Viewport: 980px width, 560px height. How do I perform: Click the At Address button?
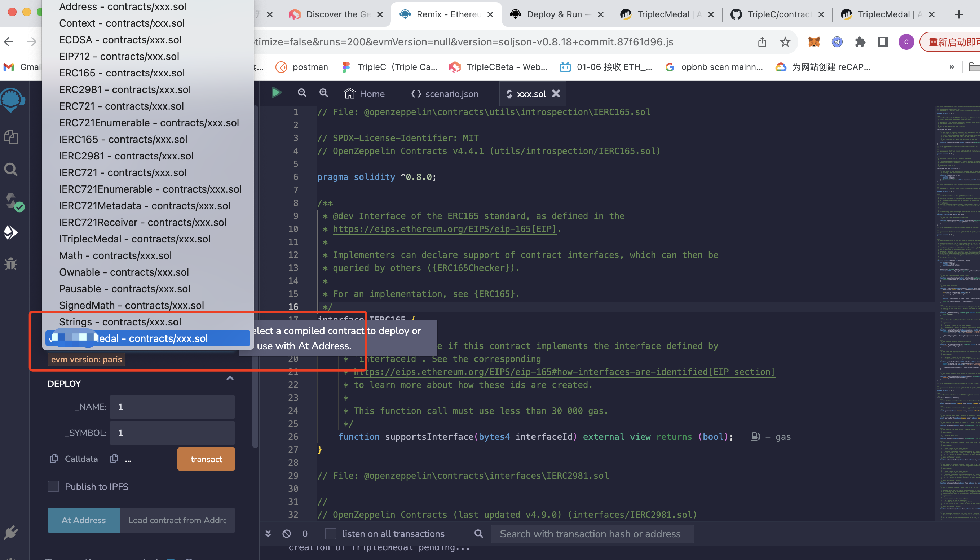(x=83, y=520)
